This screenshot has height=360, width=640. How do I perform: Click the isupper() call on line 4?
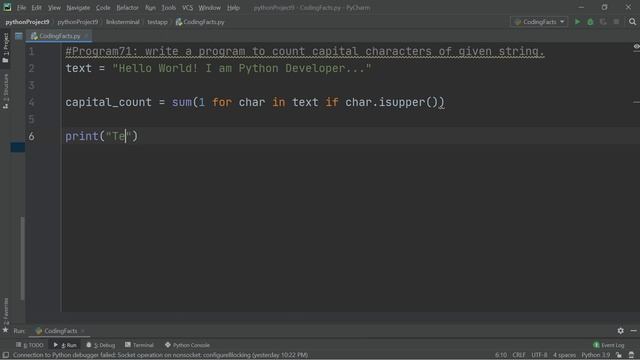(x=408, y=102)
